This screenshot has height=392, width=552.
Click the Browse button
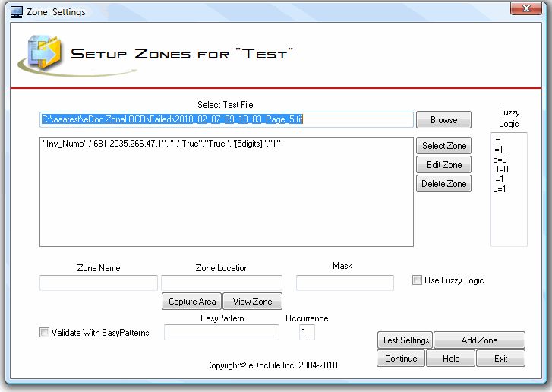click(x=443, y=120)
